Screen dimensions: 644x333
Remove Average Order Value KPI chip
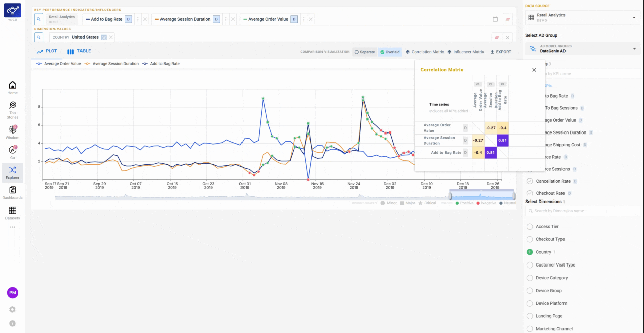pos(311,19)
